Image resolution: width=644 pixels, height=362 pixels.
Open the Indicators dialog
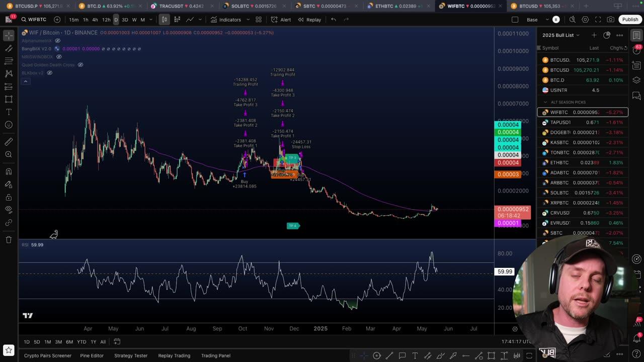226,20
